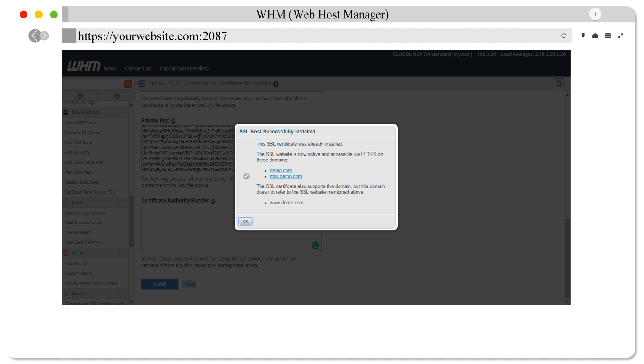The width and height of the screenshot is (644, 364).
Task: Open Add a DNS Zone
Action: (80, 123)
